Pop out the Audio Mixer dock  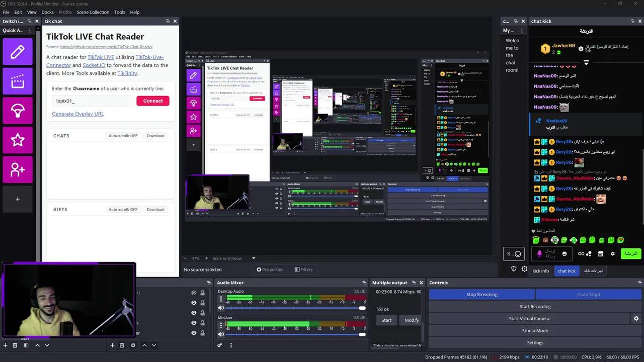[364, 283]
